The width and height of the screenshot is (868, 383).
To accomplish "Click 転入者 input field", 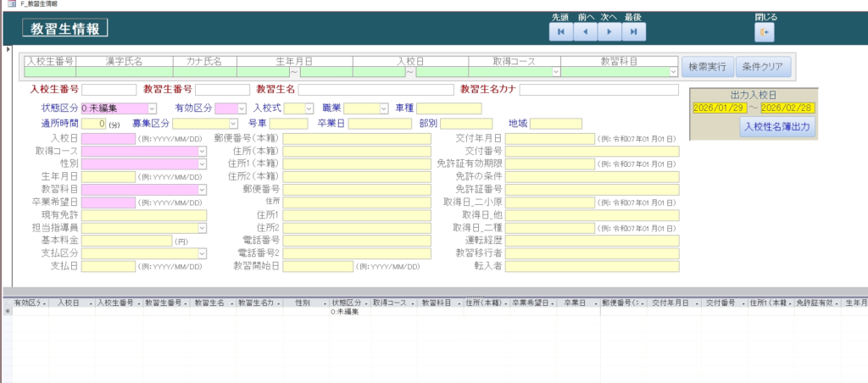I will pyautogui.click(x=592, y=266).
